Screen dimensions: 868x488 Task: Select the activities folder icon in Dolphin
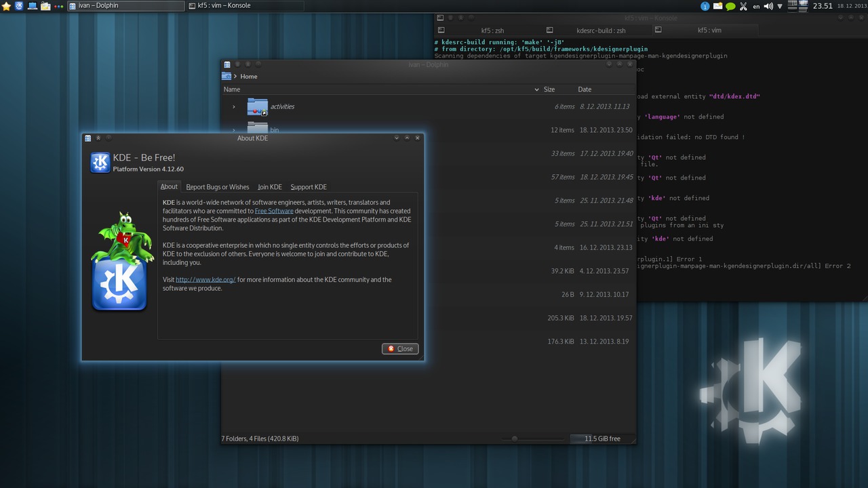tap(257, 106)
